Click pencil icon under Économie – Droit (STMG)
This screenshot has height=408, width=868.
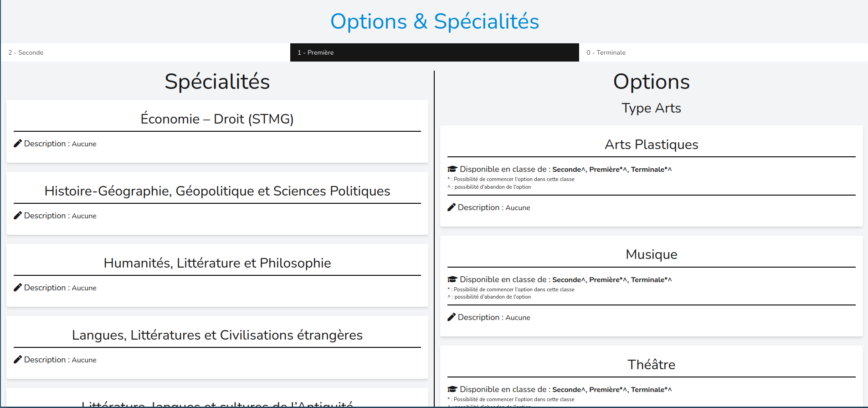(x=18, y=144)
